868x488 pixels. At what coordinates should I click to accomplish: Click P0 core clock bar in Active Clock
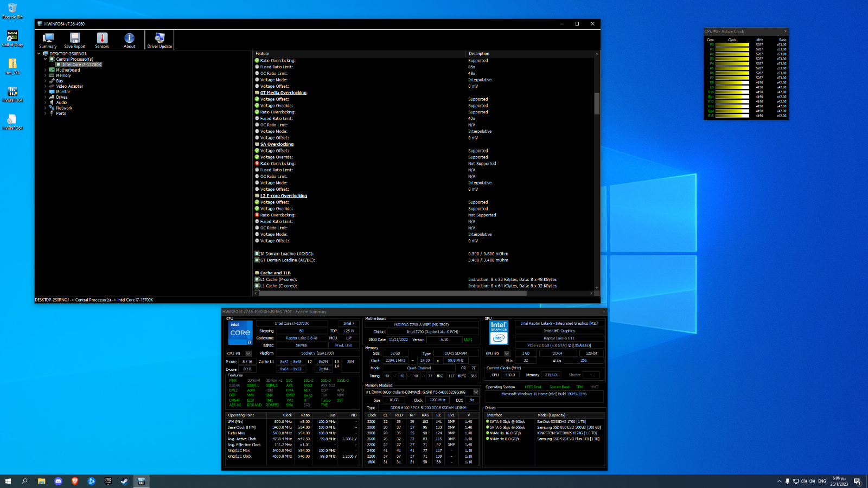tap(732, 44)
